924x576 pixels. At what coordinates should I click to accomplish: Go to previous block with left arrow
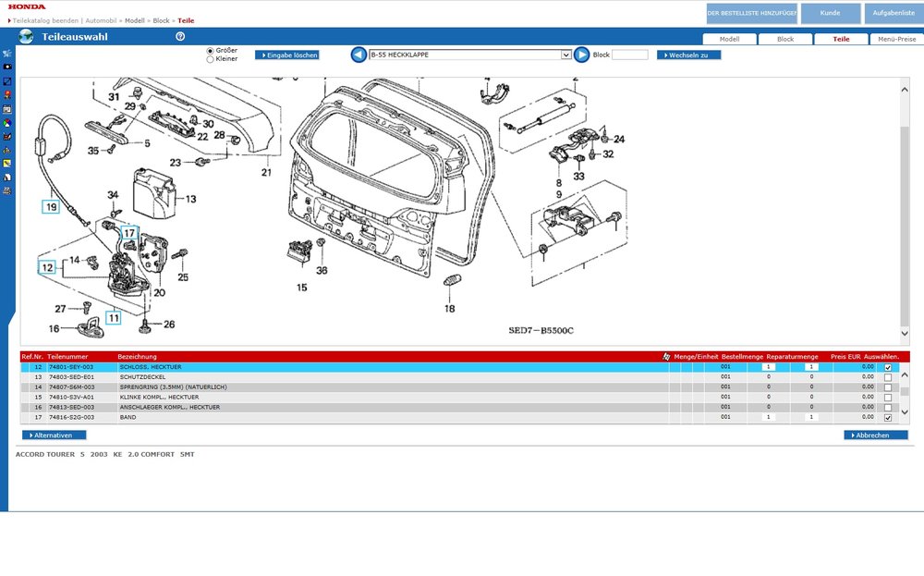[359, 55]
